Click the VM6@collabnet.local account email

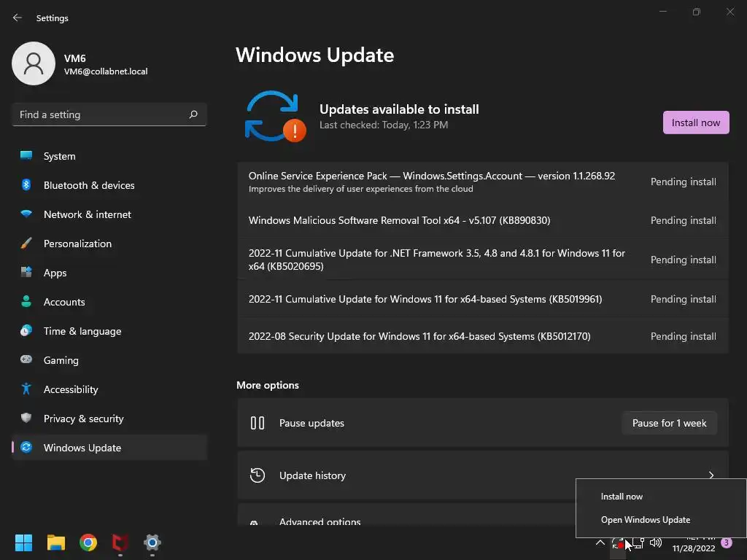coord(106,71)
